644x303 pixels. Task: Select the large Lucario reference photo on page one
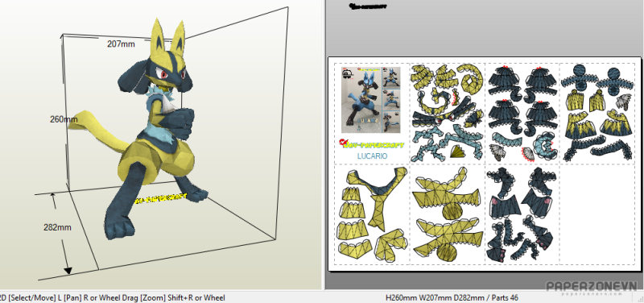point(361,100)
